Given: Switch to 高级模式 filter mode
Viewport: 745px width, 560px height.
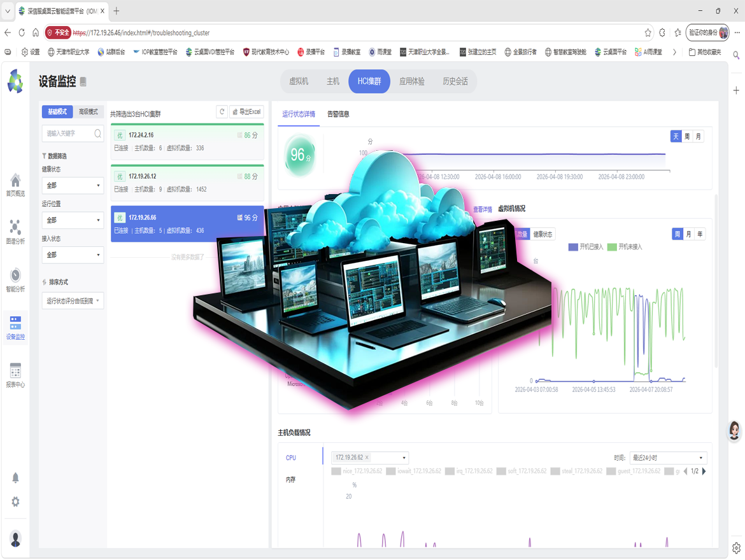Looking at the screenshot, I should point(89,112).
